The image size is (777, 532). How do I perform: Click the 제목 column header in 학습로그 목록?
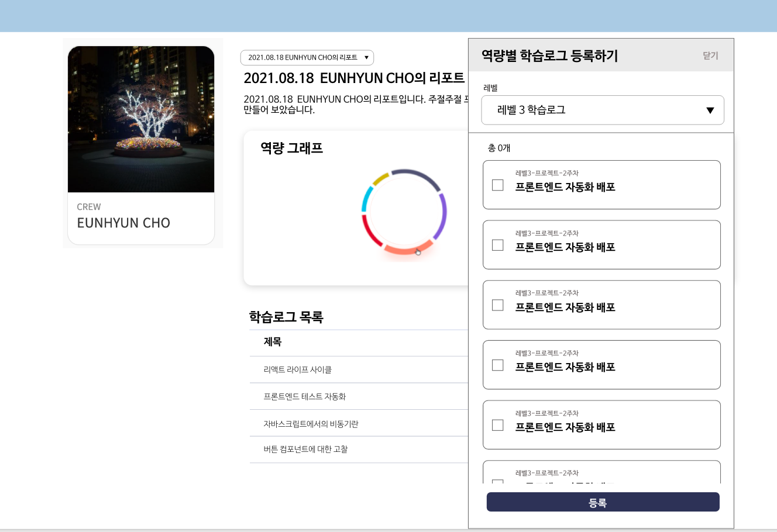(x=272, y=342)
